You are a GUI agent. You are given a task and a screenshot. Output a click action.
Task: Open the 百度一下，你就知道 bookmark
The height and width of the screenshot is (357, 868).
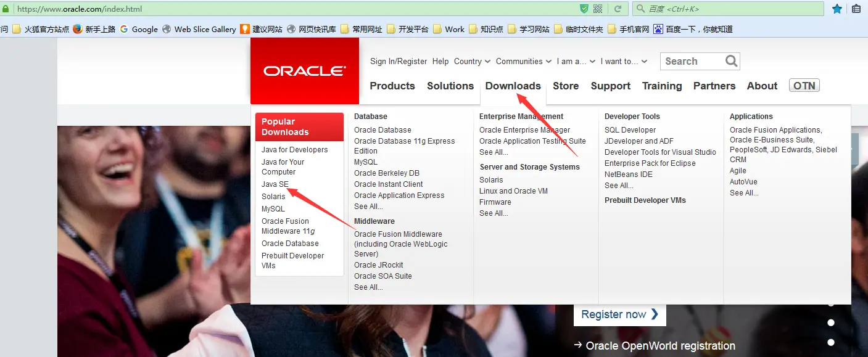click(x=693, y=29)
